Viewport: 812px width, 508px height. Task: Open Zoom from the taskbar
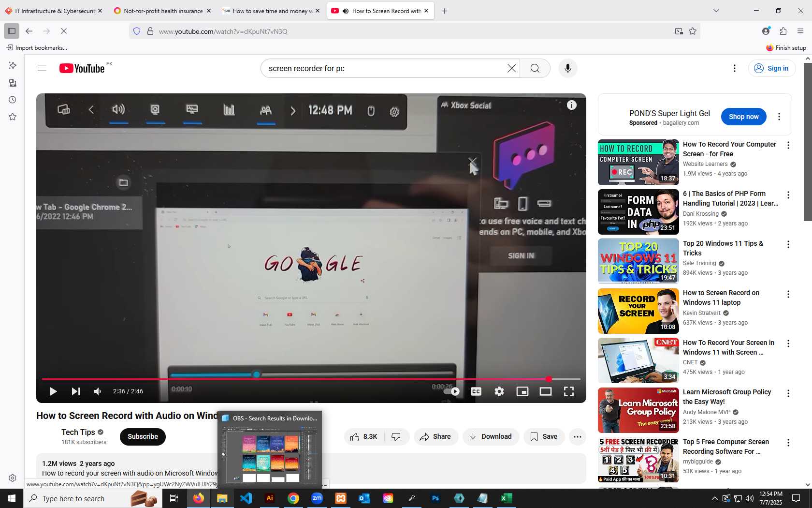[x=317, y=498]
